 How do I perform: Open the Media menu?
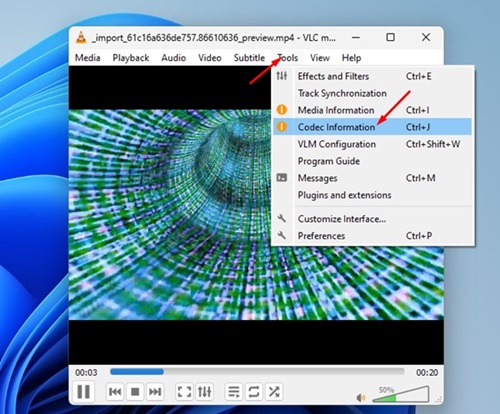point(88,58)
